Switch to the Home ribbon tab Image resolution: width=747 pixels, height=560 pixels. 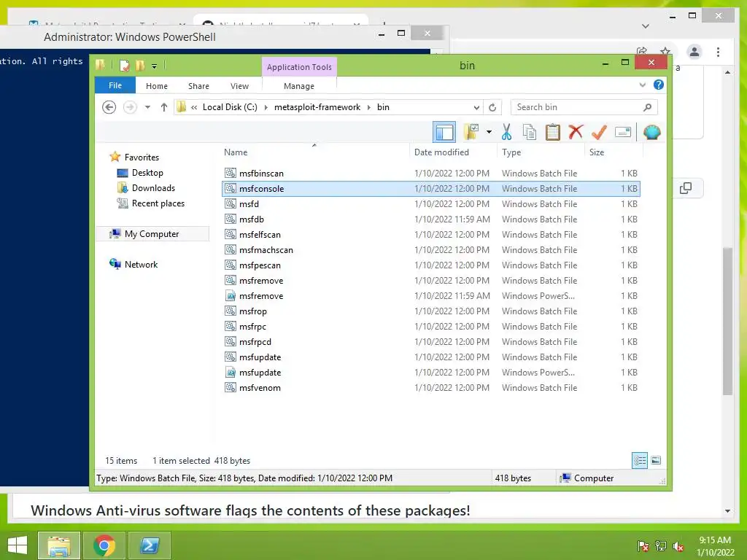pos(157,86)
